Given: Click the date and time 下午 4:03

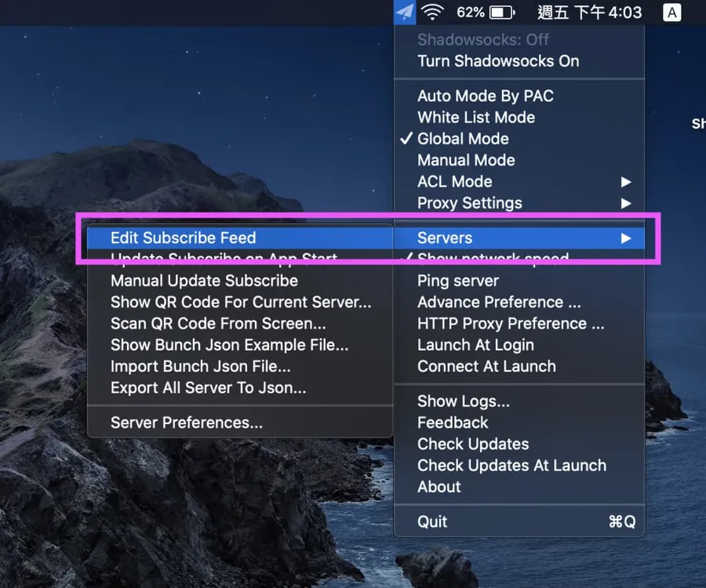Looking at the screenshot, I should pyautogui.click(x=589, y=13).
